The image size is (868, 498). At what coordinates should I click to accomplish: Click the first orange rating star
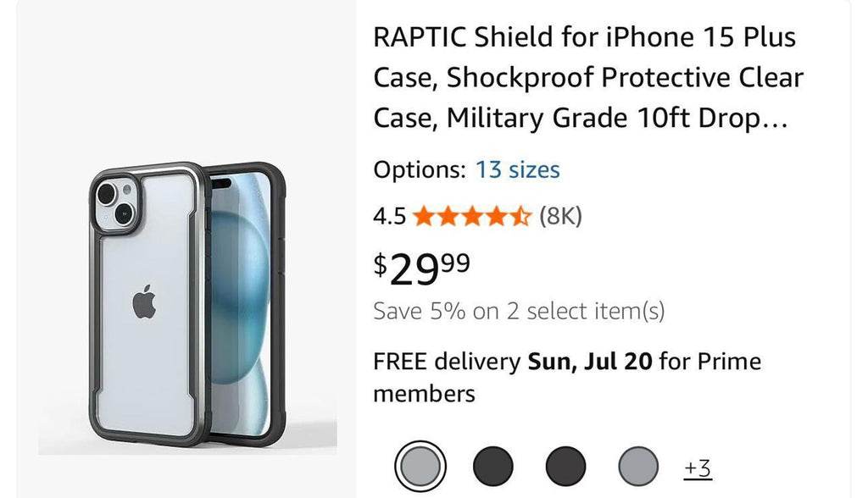pyautogui.click(x=423, y=217)
